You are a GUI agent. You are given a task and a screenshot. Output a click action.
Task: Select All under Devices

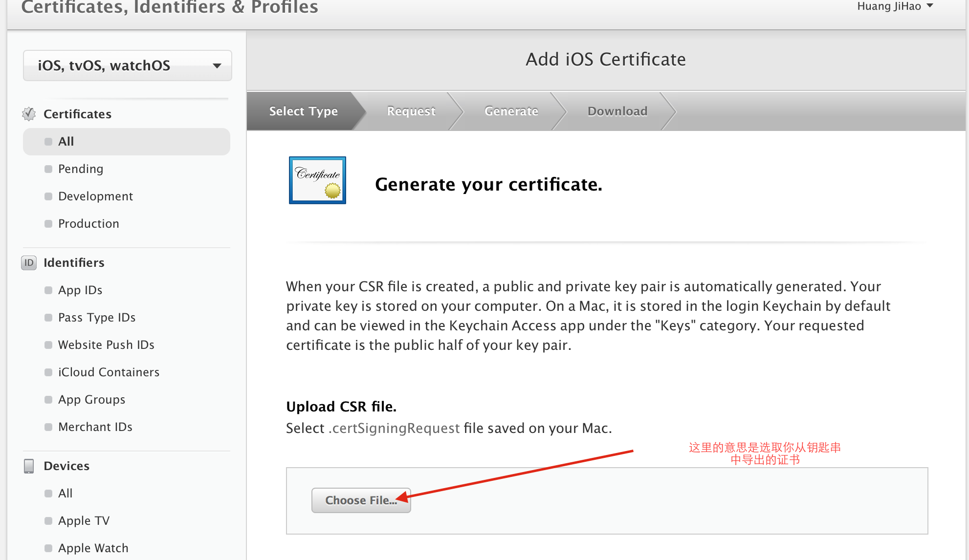click(x=65, y=494)
